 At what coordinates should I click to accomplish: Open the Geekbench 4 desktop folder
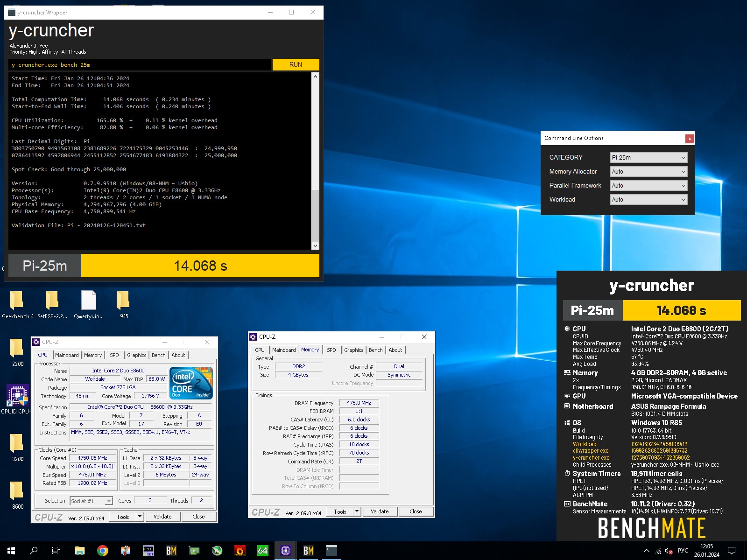17,304
